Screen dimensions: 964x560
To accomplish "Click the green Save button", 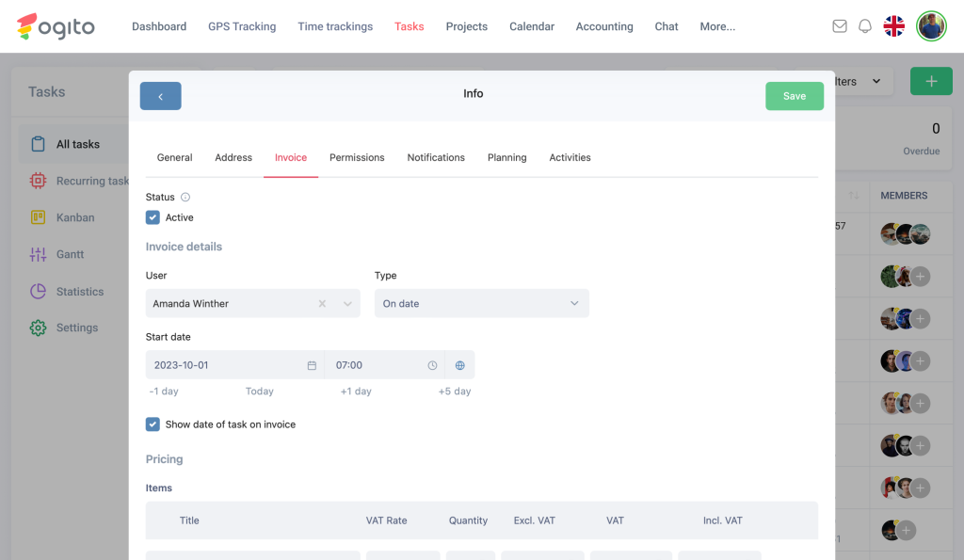I will [795, 96].
